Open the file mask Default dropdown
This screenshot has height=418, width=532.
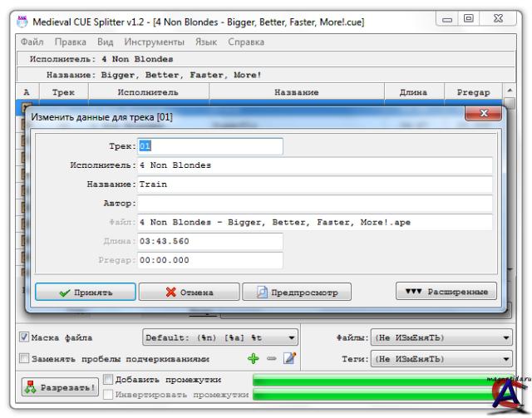click(x=220, y=338)
